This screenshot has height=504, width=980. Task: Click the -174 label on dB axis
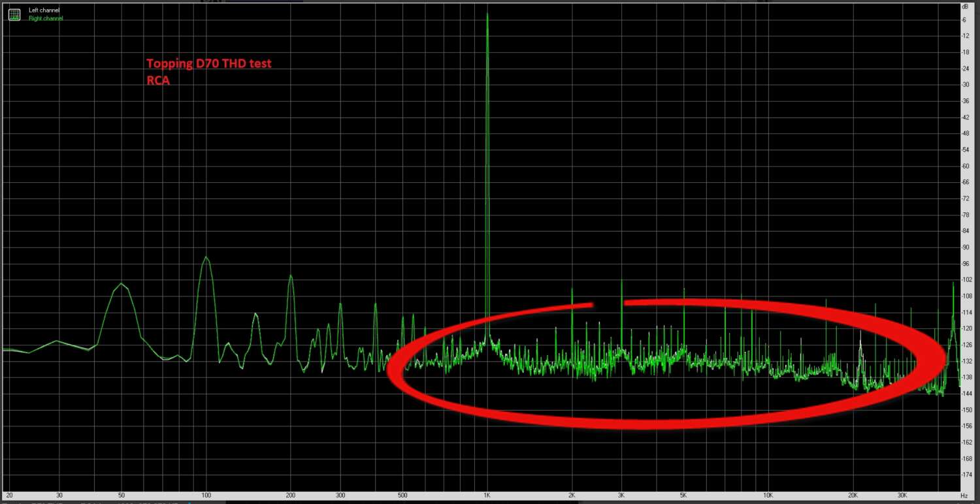[965, 474]
